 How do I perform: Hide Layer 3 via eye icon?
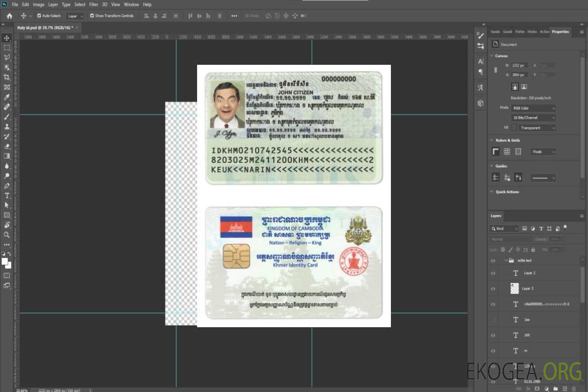[x=493, y=289]
